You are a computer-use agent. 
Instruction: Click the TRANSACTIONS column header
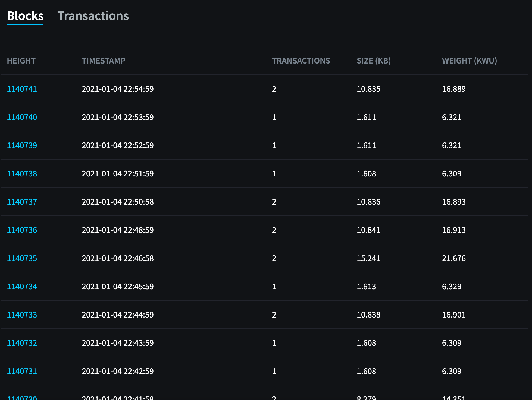(301, 61)
